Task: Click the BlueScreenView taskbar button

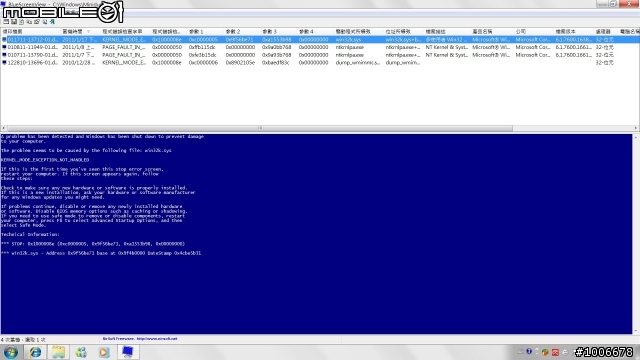Action: (128, 352)
